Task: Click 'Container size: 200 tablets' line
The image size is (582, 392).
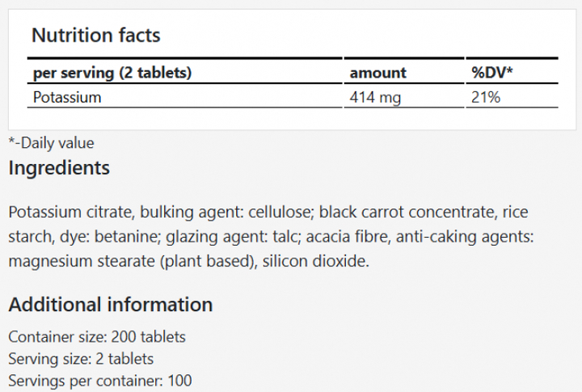Action: click(x=97, y=336)
